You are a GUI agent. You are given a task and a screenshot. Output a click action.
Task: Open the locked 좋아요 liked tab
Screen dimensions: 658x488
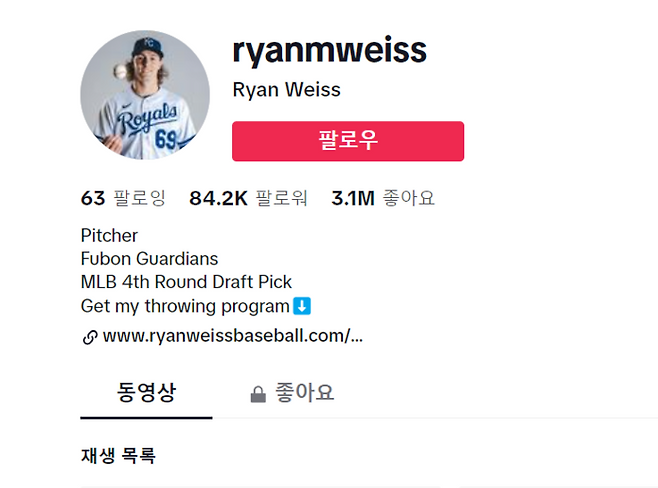click(x=304, y=393)
